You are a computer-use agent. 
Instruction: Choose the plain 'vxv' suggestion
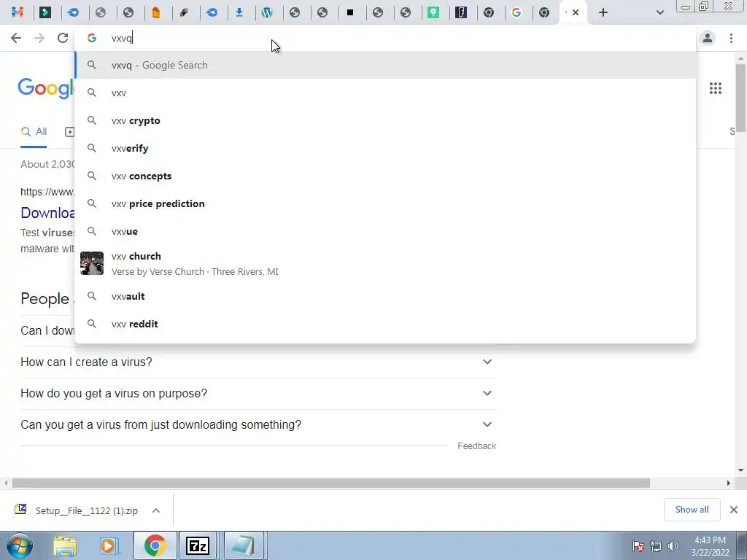(x=385, y=93)
